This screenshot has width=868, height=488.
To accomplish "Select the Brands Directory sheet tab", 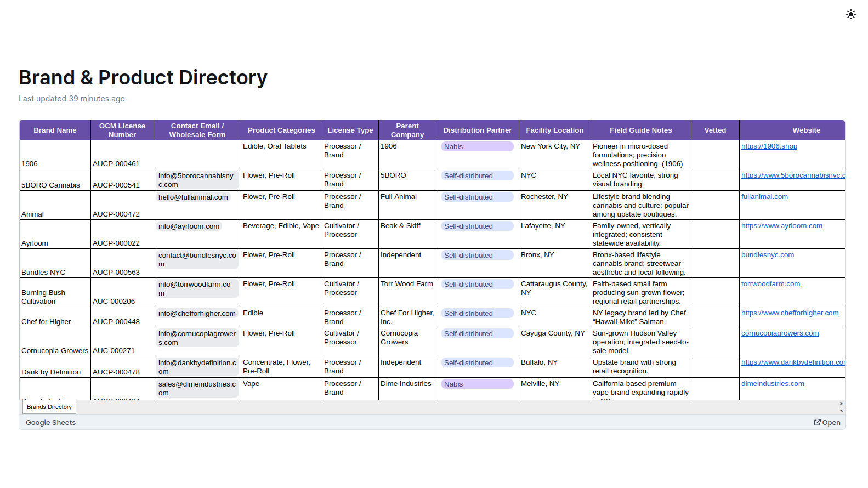I will 49,407.
